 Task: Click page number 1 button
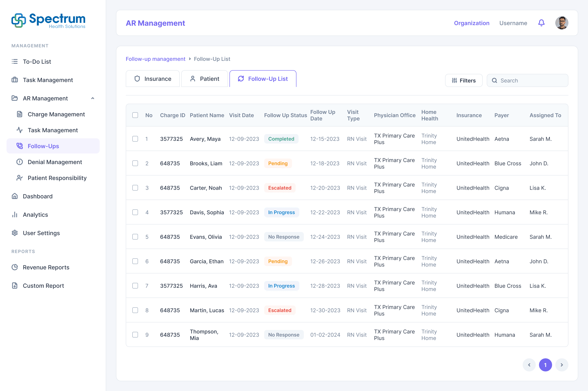tap(545, 365)
